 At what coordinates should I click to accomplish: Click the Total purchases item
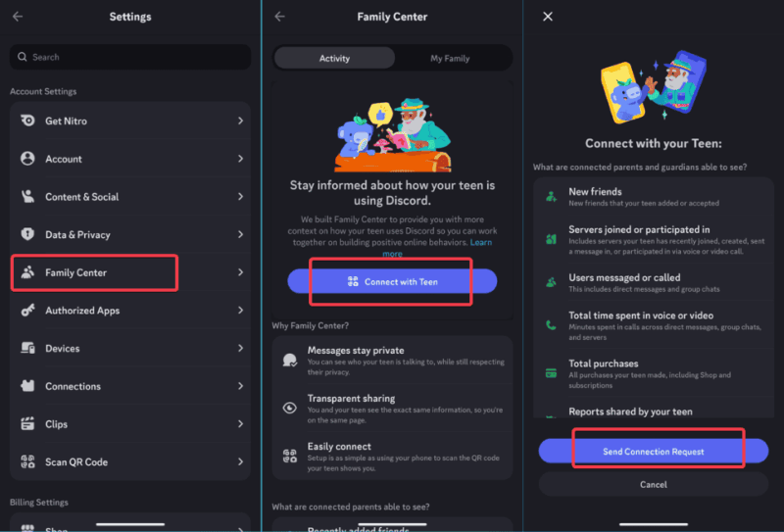click(654, 373)
